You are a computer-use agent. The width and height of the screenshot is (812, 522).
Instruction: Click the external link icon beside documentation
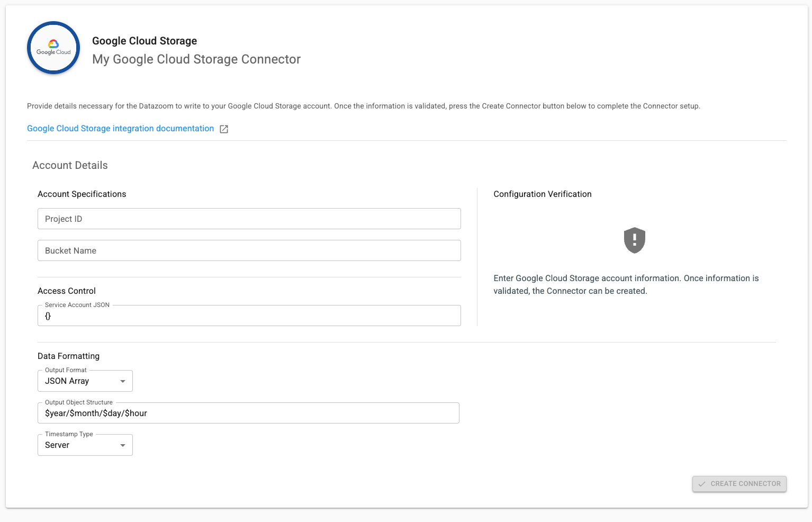coord(224,129)
